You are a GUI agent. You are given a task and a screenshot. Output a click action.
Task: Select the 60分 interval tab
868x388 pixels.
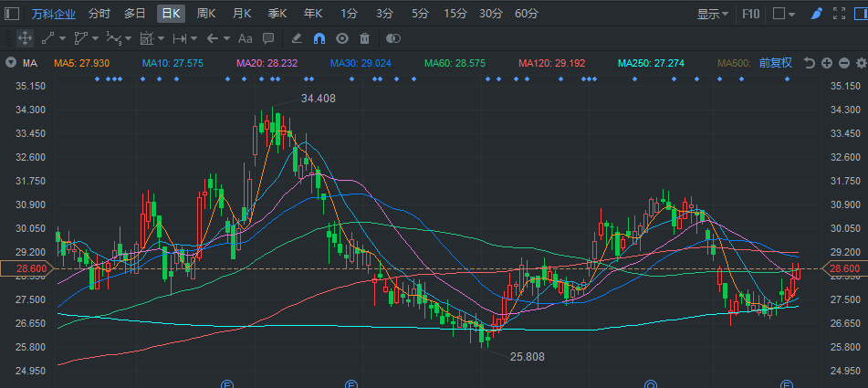coord(527,14)
